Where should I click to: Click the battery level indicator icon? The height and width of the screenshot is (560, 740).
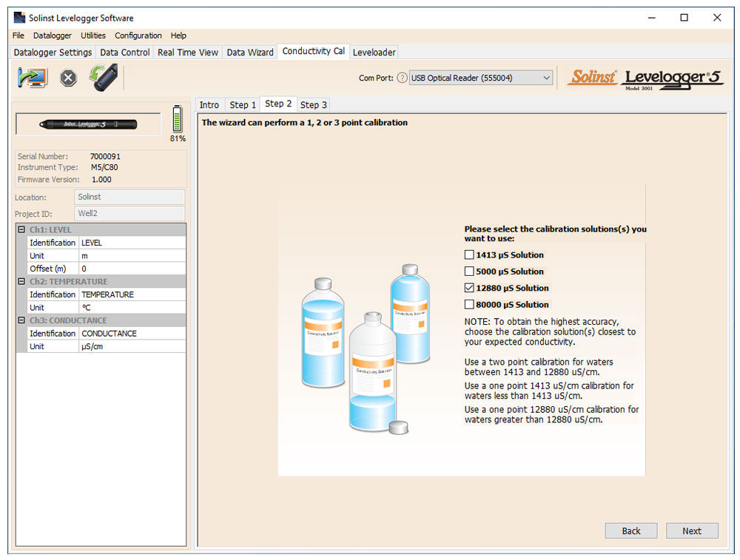[177, 119]
